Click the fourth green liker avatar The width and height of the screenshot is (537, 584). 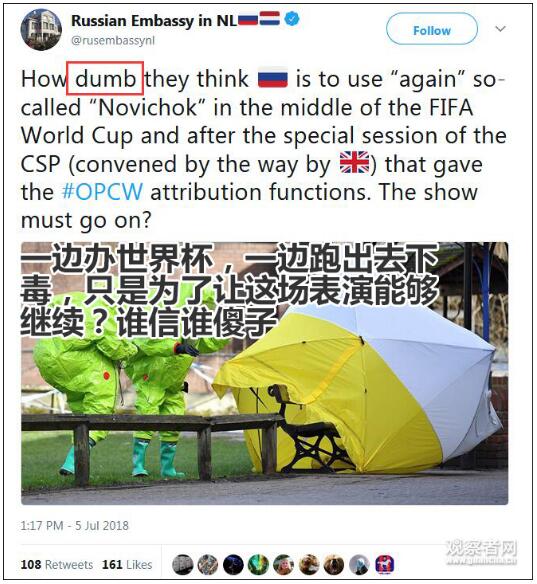coord(258,565)
